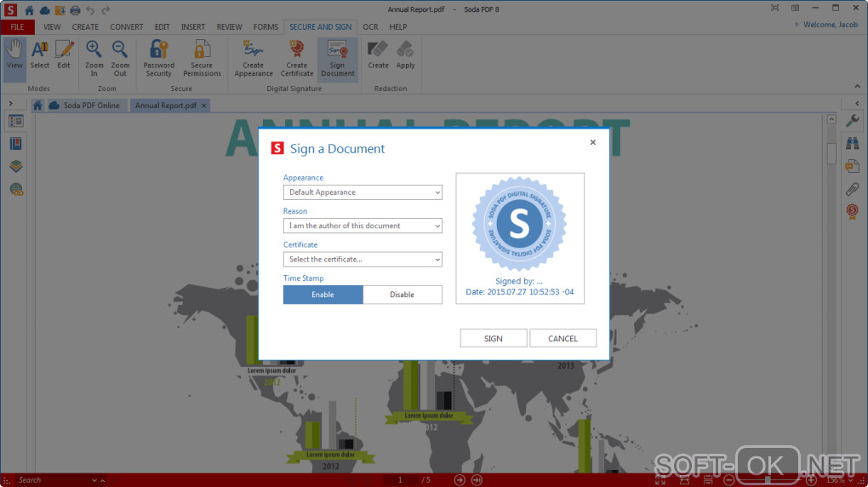Open the REVIEW ribbon tab
The width and height of the screenshot is (868, 487).
(229, 26)
